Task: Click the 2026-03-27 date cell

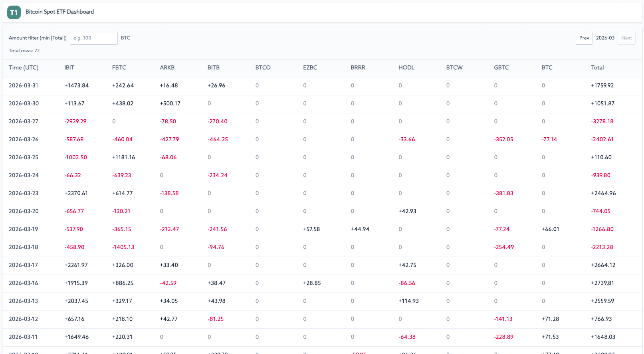Action: pos(24,122)
